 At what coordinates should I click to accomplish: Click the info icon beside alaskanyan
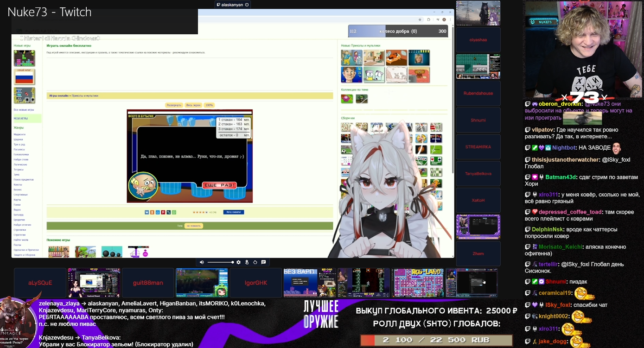[x=247, y=5]
